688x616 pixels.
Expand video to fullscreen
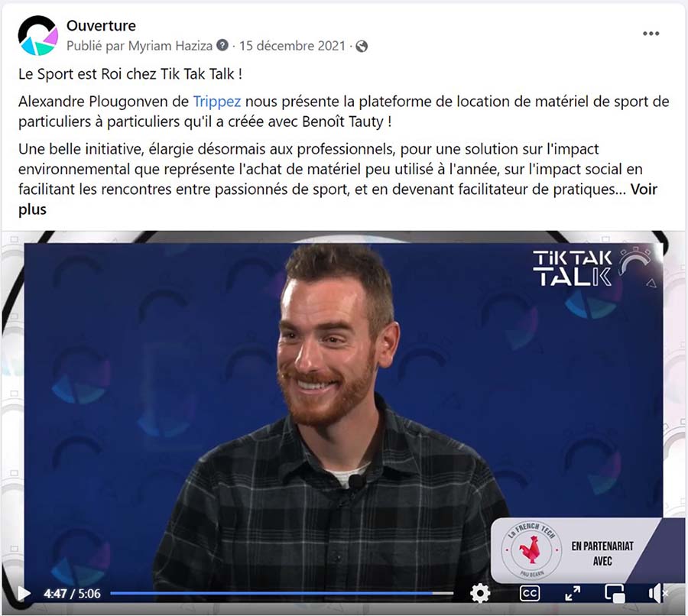pos(573,593)
